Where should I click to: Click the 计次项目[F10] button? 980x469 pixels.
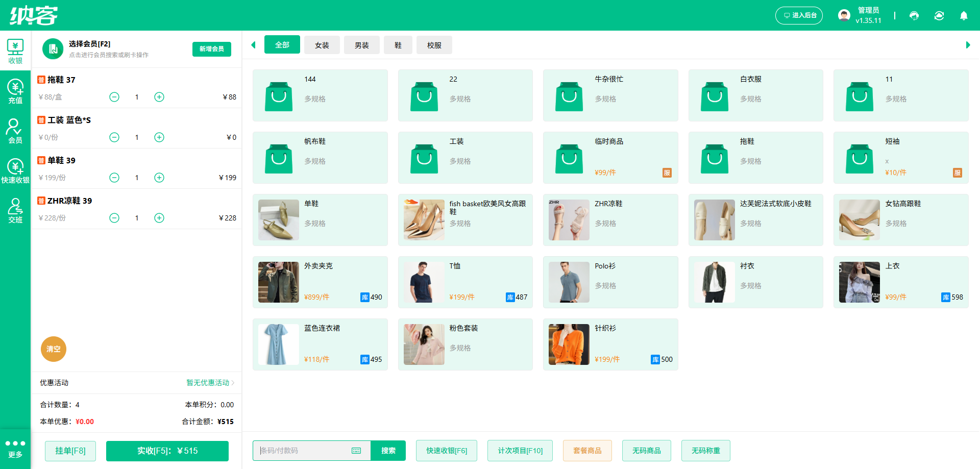coord(520,451)
